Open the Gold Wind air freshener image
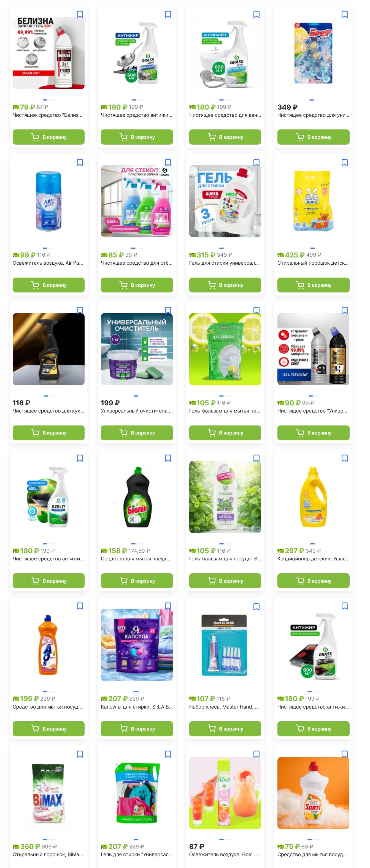Viewport: 370px width, 868px height. coord(225,793)
